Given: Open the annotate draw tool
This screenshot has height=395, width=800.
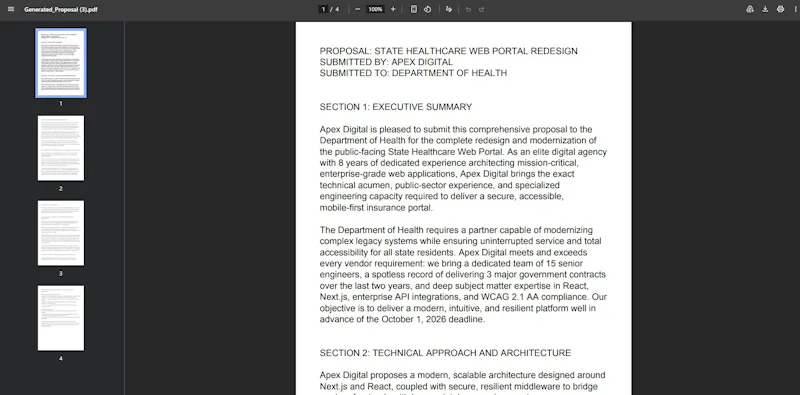Looking at the screenshot, I should click(x=448, y=9).
